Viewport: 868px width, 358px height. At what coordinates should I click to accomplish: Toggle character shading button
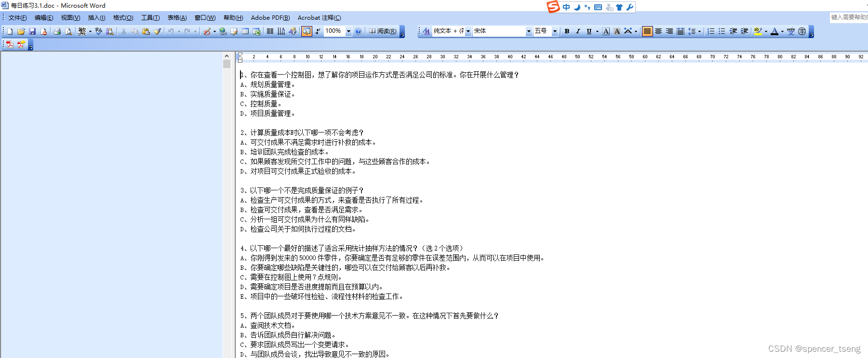pyautogui.click(x=617, y=31)
